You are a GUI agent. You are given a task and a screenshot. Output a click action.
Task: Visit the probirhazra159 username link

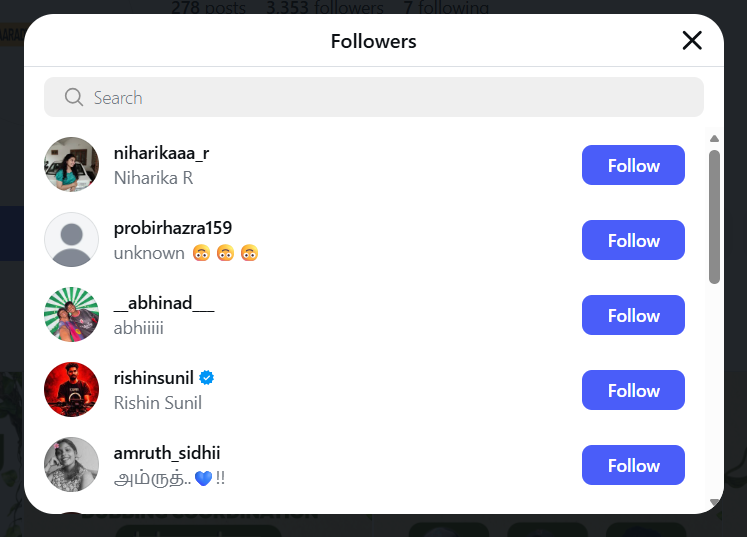tap(172, 228)
